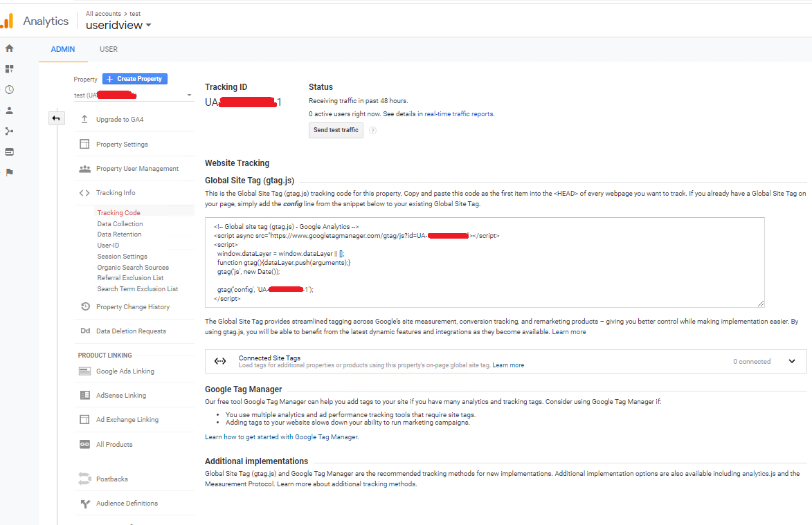812x525 pixels.
Task: Open the Conversions flag icon
Action: 9,172
